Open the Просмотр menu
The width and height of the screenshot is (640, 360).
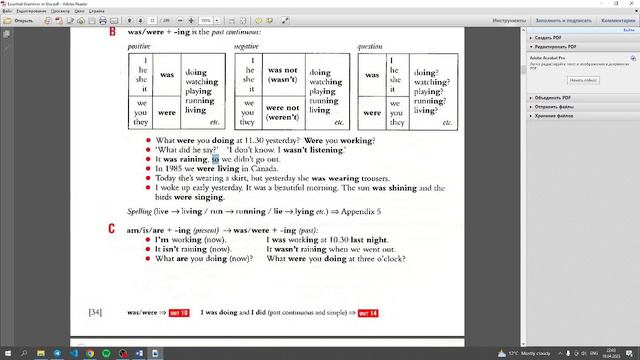coord(60,11)
